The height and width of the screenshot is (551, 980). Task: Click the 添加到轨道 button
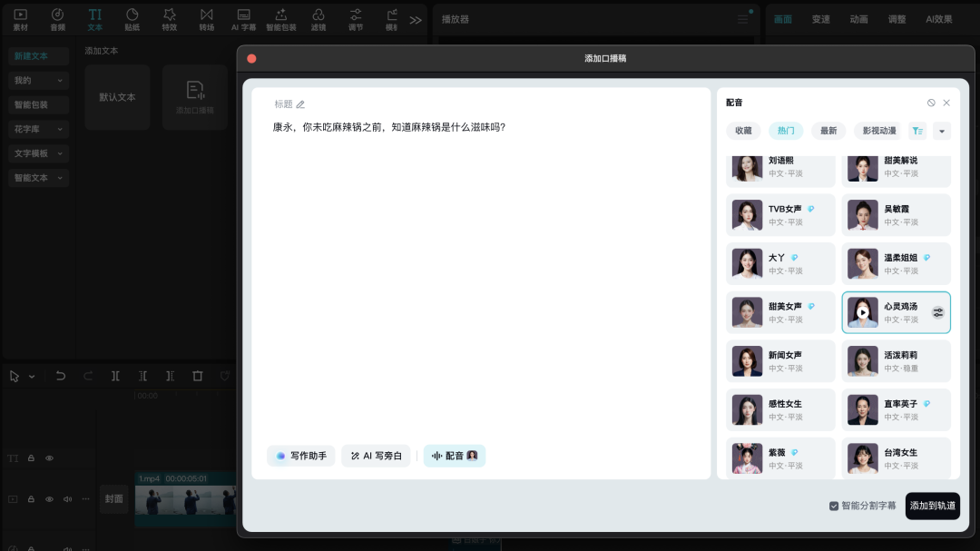(933, 506)
